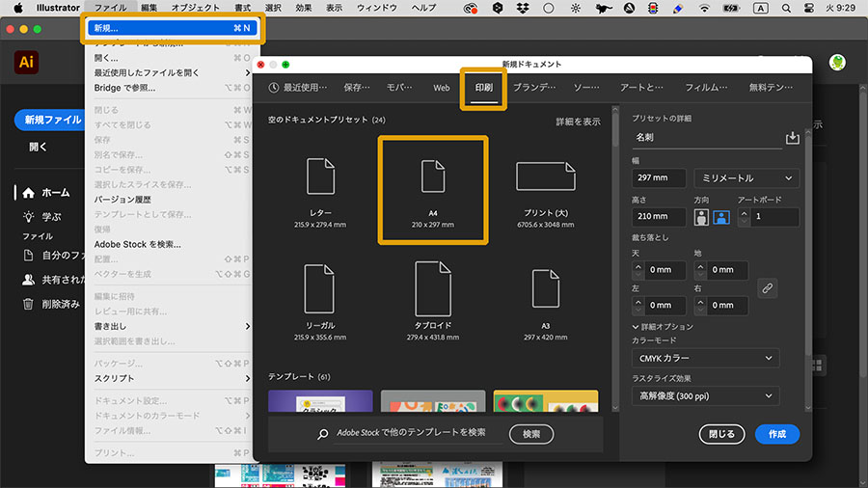Select the A3 preset icon
Screen dimensions: 868x488
pyautogui.click(x=546, y=288)
